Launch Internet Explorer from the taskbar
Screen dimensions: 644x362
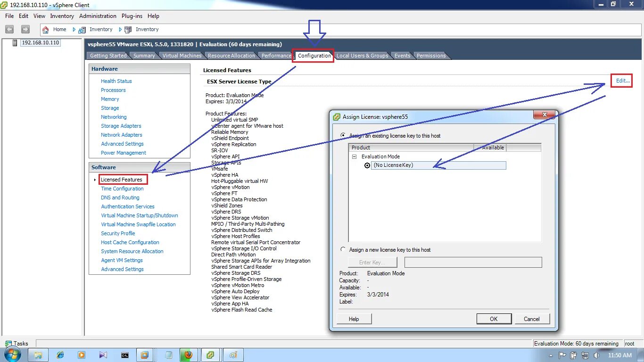click(60, 355)
